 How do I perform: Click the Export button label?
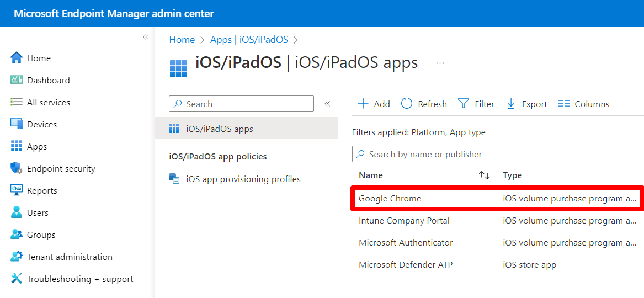534,104
